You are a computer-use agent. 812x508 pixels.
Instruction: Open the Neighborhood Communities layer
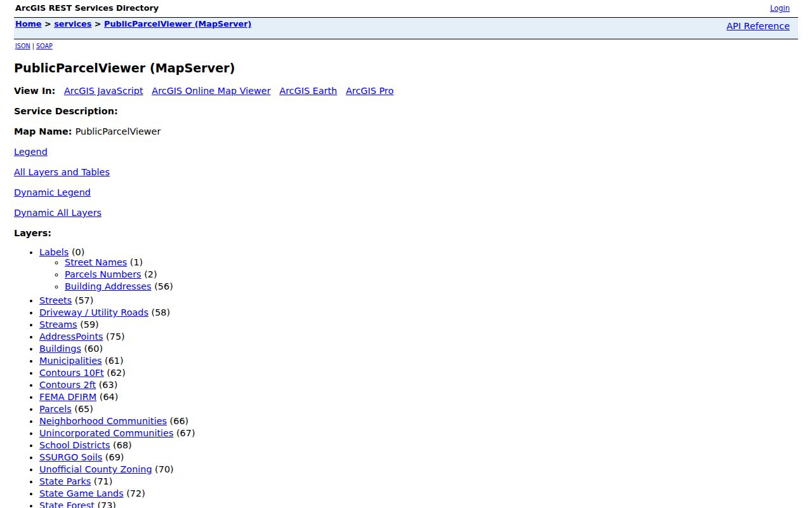pos(103,421)
